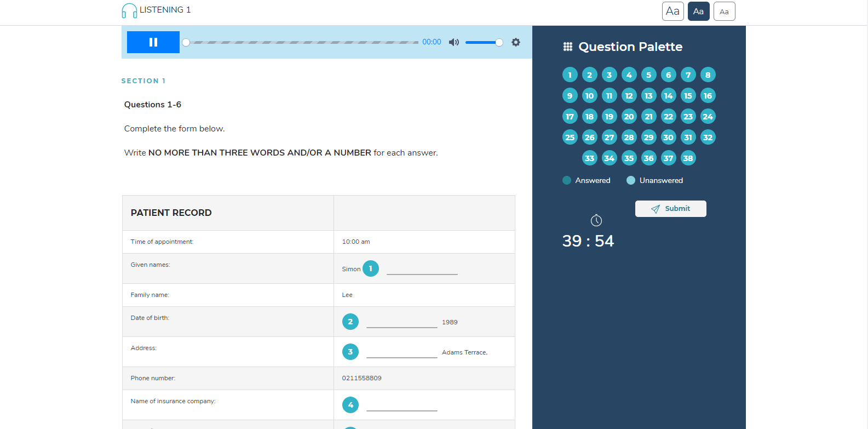Click the Unanswered legend label

pos(661,180)
